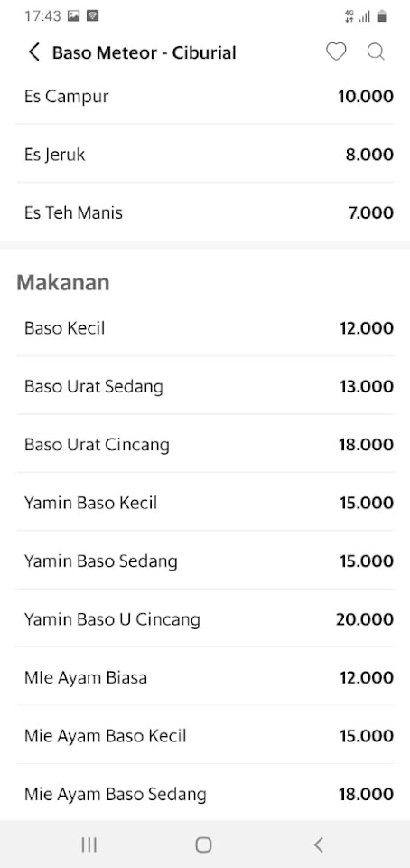This screenshot has width=410, height=868.
Task: Favorite the restaurant with the heart icon
Action: point(335,52)
